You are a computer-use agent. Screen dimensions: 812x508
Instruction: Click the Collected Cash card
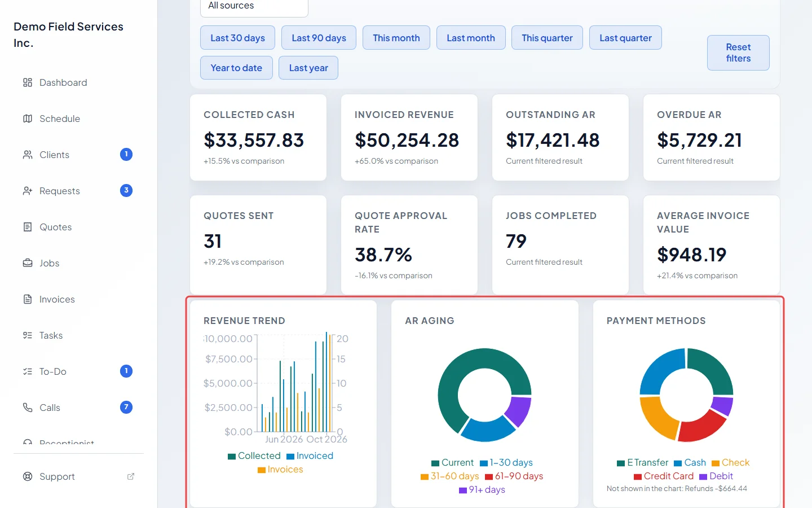[258, 137]
